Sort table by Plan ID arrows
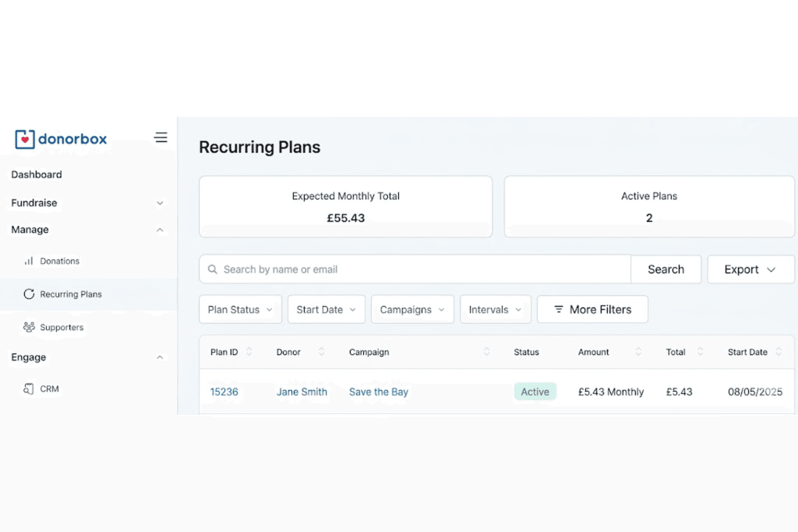The width and height of the screenshot is (798, 532). point(249,352)
